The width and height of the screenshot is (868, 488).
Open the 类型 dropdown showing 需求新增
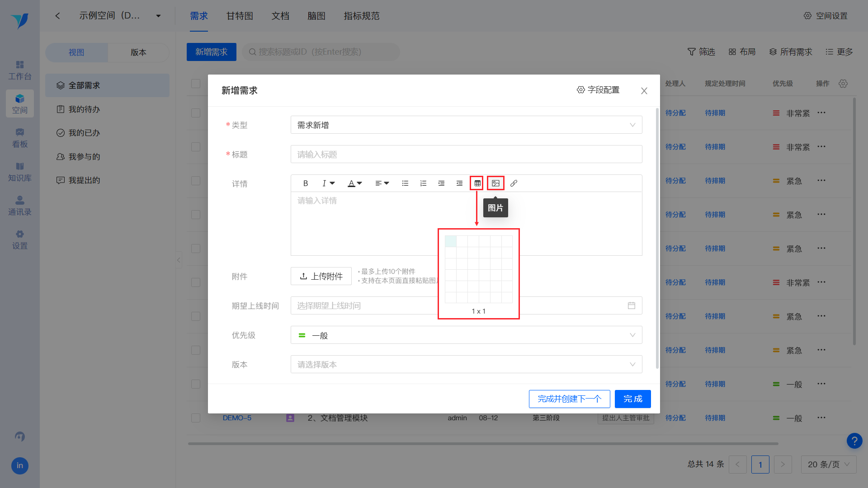(x=466, y=125)
